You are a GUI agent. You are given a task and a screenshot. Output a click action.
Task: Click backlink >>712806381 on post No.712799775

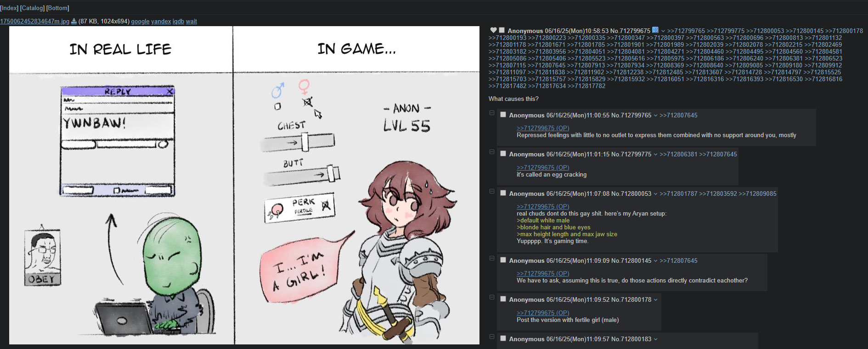(x=678, y=155)
